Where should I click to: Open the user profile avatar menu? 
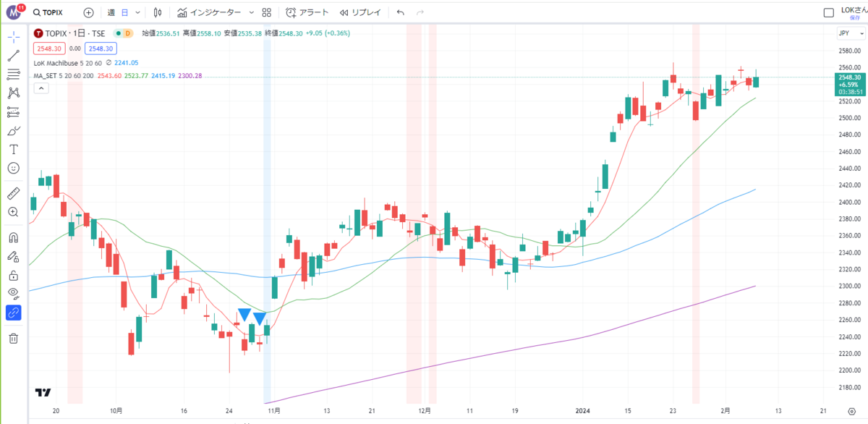point(14,12)
